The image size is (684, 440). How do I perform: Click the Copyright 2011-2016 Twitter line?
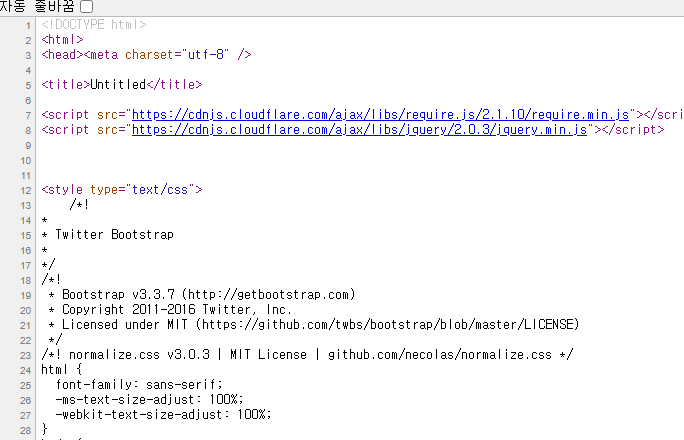[x=170, y=310]
